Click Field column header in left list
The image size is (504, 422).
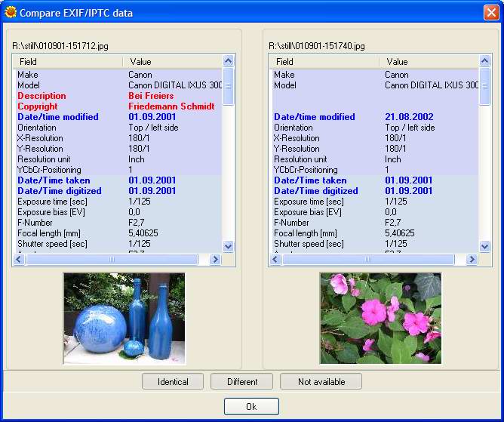click(x=68, y=61)
